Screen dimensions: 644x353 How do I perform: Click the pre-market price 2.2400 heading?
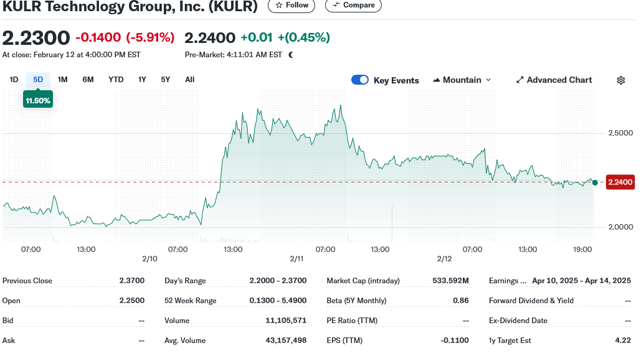(210, 38)
